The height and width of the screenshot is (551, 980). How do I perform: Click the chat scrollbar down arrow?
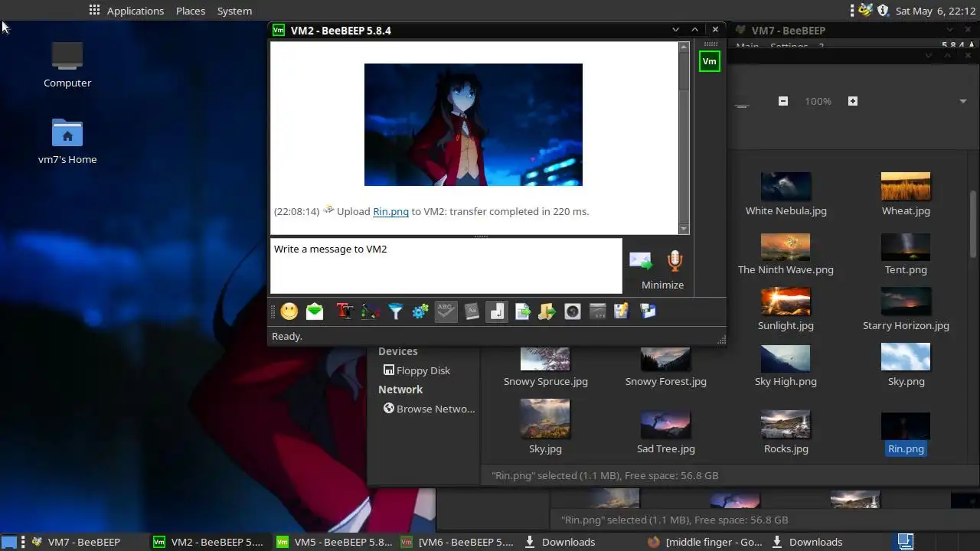click(x=684, y=228)
